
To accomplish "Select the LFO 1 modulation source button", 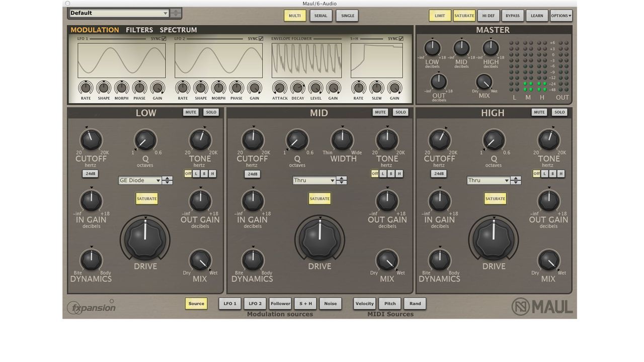I will point(230,304).
